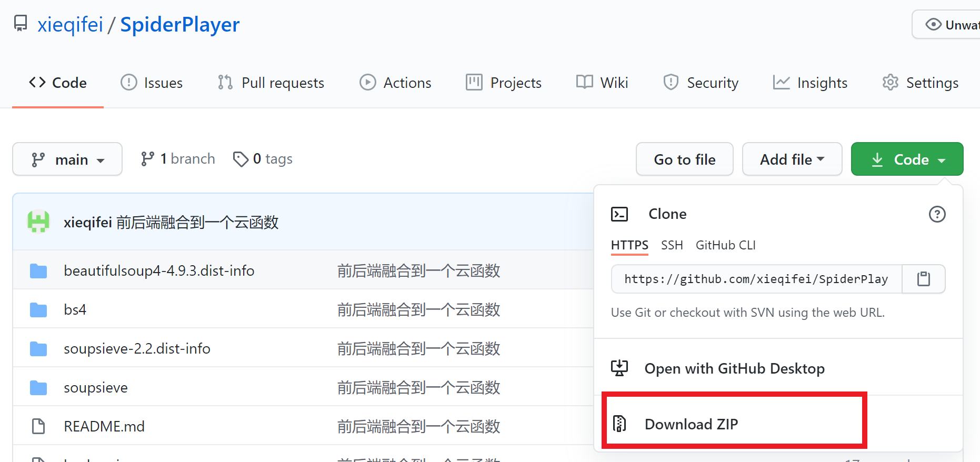The height and width of the screenshot is (462, 980).
Task: Open repository Settings tab
Action: (921, 83)
